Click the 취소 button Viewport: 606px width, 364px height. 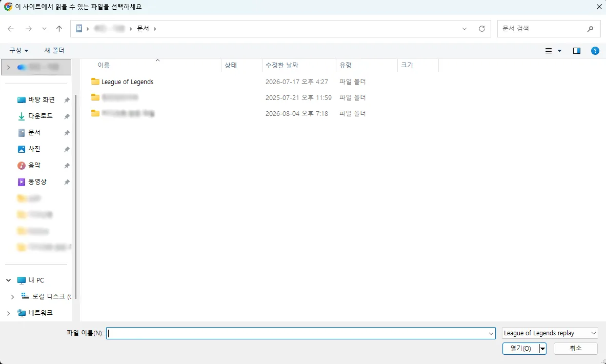click(x=575, y=349)
